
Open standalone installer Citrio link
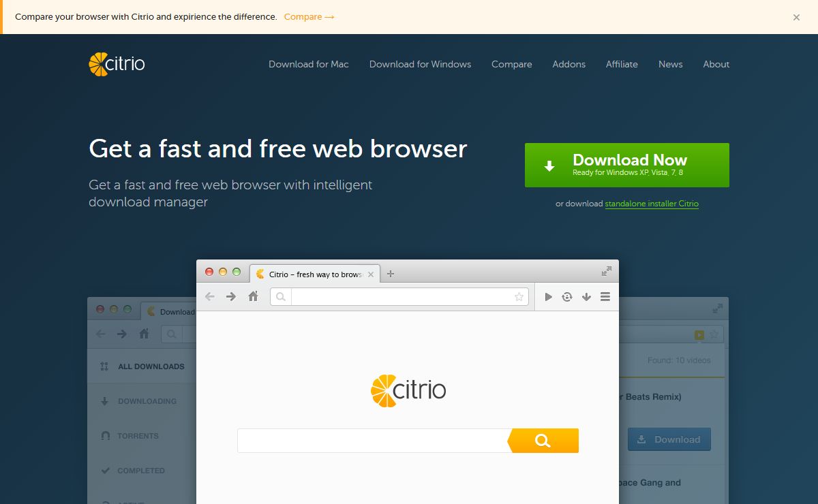pos(652,204)
